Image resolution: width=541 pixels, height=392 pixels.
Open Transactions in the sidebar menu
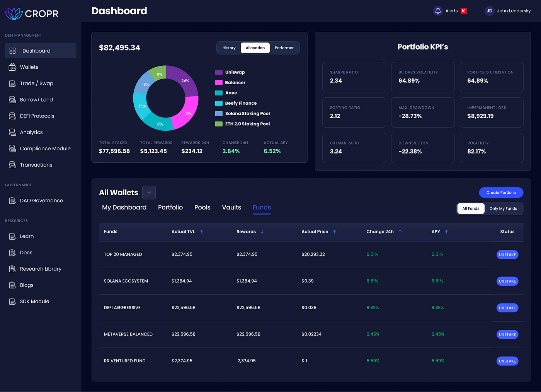click(41, 165)
